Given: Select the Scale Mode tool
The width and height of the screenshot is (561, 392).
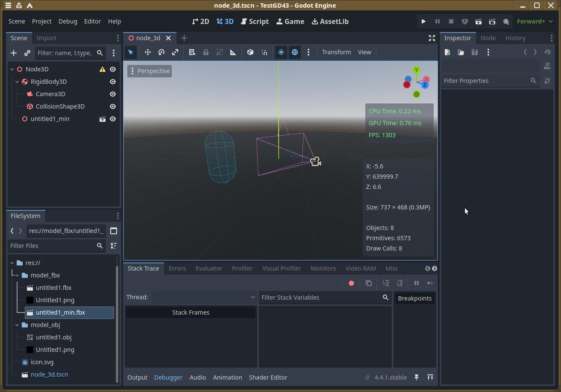Looking at the screenshot, I should [x=175, y=52].
